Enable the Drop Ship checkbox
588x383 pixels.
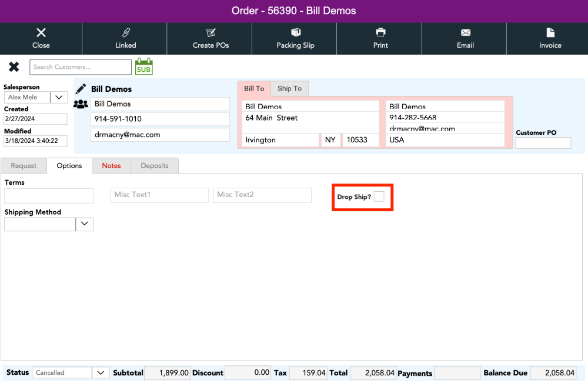(x=379, y=197)
